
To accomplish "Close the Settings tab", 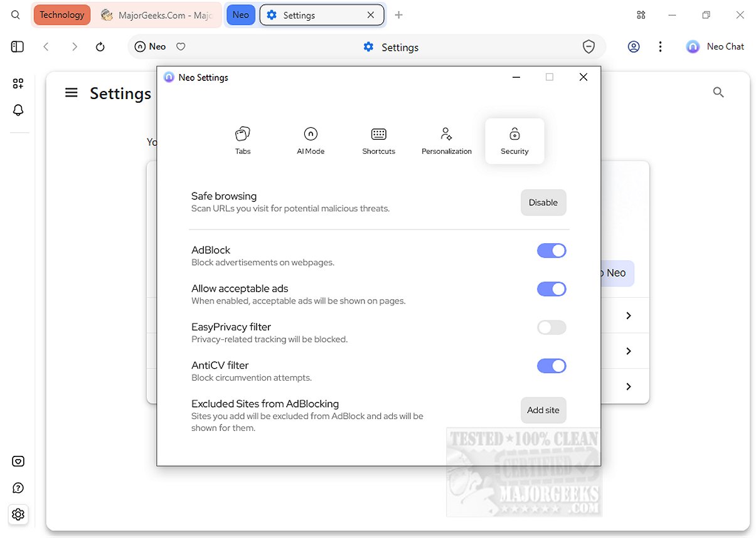I will pyautogui.click(x=370, y=14).
